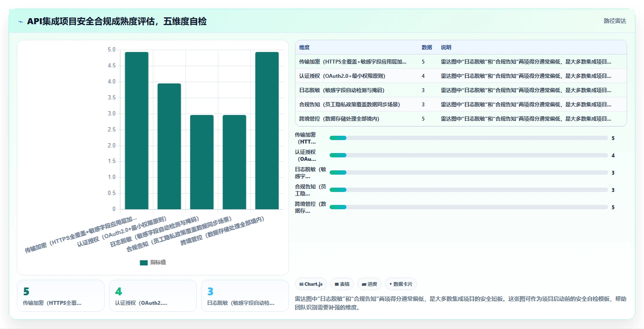
Task: Click the 跨境管控 bar in the chart
Action: 267,131
